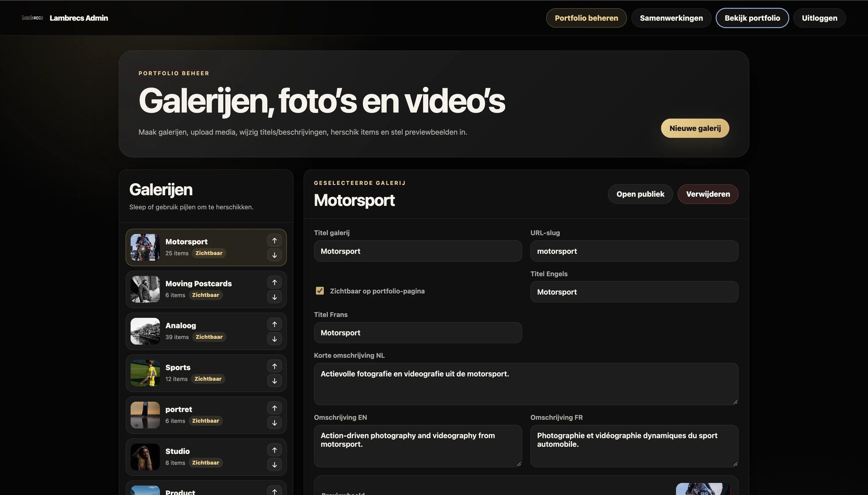868x495 pixels.
Task: Click Verwijderen to delete gallery
Action: click(708, 194)
